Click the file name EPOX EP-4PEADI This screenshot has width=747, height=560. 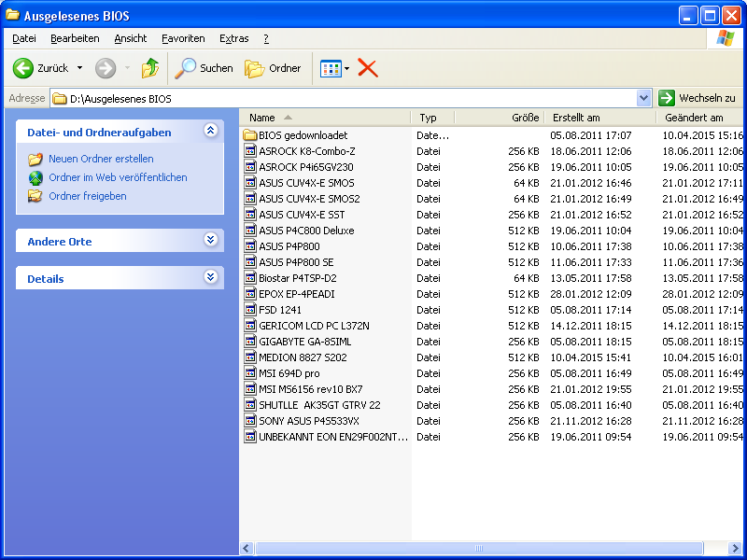pos(296,294)
